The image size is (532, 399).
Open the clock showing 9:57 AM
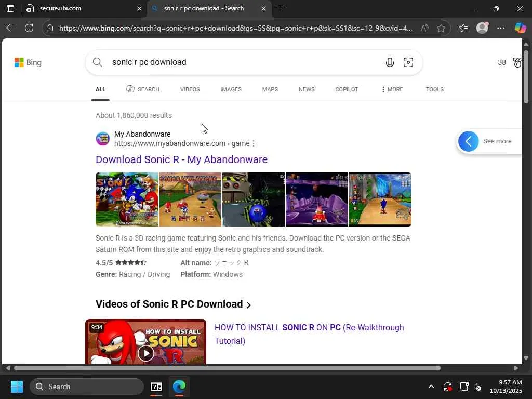click(506, 387)
